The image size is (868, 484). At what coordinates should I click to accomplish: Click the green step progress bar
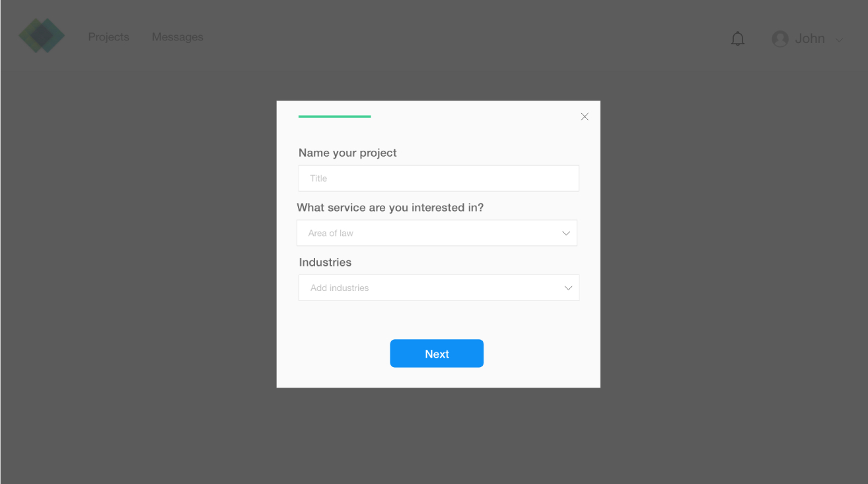coord(334,116)
